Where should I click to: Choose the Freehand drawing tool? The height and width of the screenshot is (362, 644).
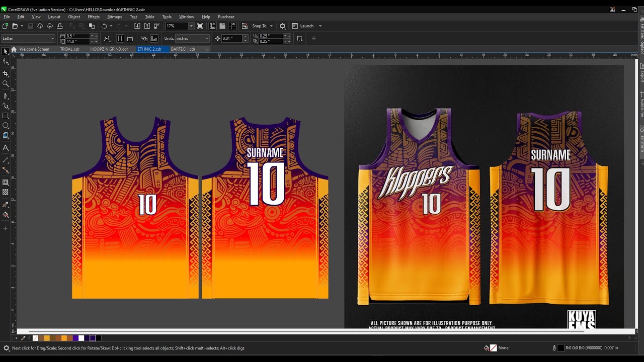pyautogui.click(x=6, y=96)
